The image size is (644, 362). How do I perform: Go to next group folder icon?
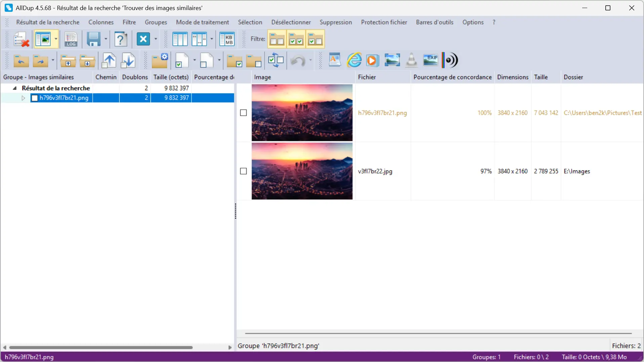click(x=40, y=61)
